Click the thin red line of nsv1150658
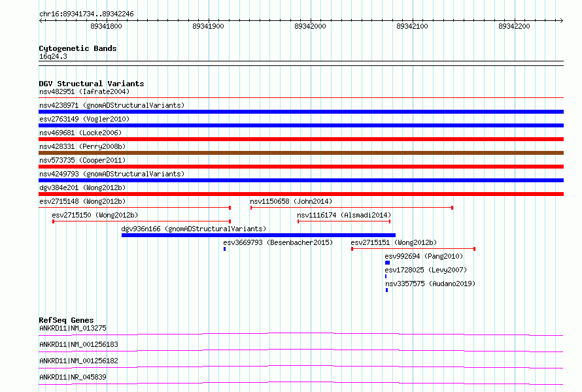 (352, 208)
